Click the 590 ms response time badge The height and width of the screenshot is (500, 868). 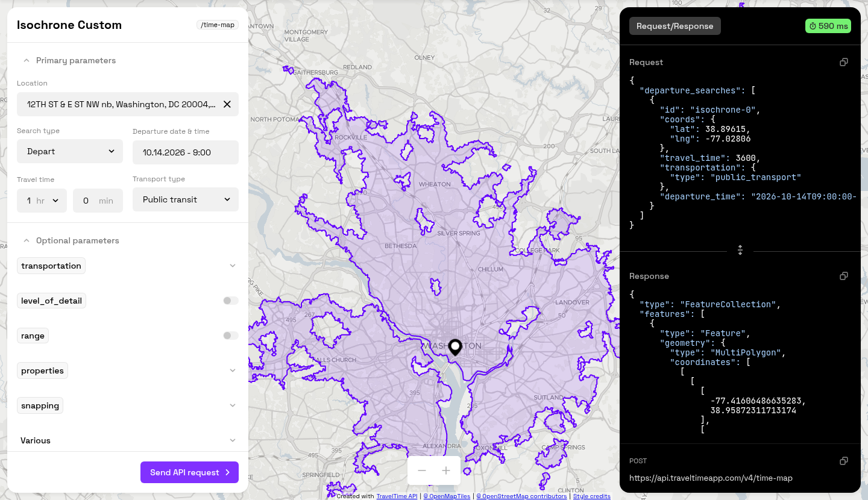point(828,26)
